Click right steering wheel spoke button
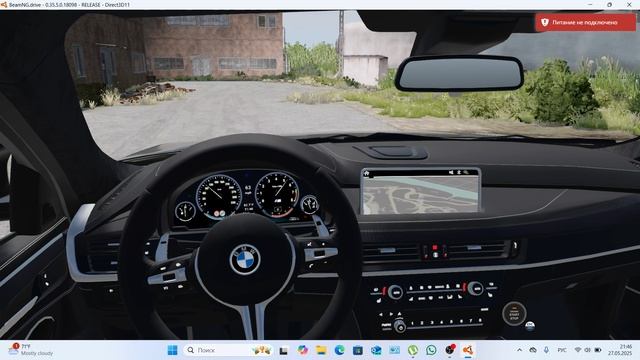This screenshot has width=640, height=360. pyautogui.click(x=321, y=254)
